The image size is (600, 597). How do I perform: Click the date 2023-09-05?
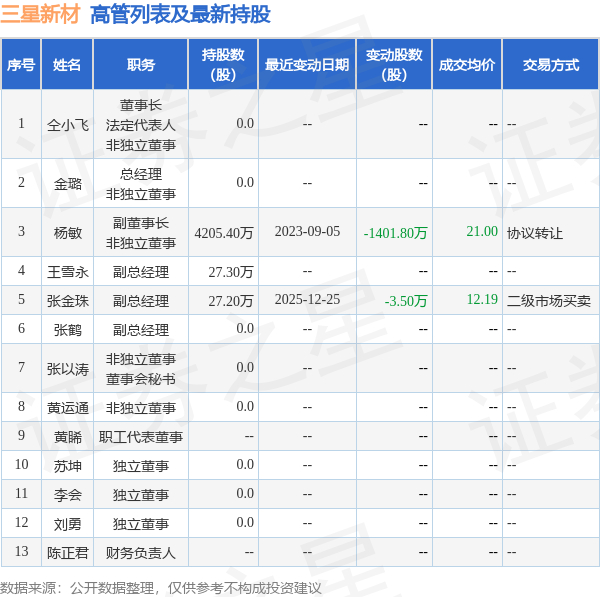pos(307,232)
